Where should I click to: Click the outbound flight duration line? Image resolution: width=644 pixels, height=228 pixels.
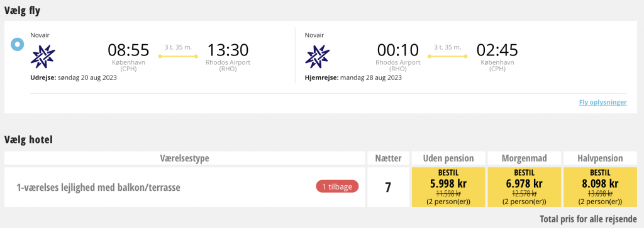(178, 57)
